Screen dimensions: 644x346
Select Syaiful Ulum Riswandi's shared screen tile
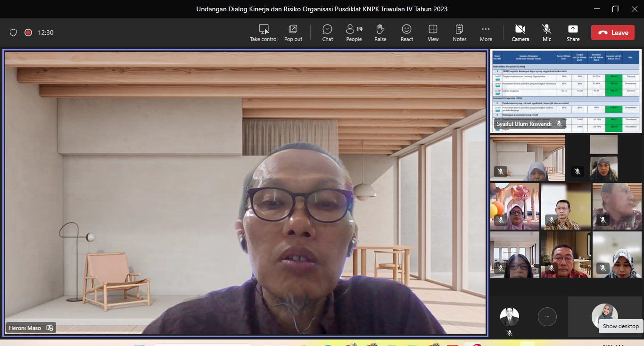pos(566,91)
